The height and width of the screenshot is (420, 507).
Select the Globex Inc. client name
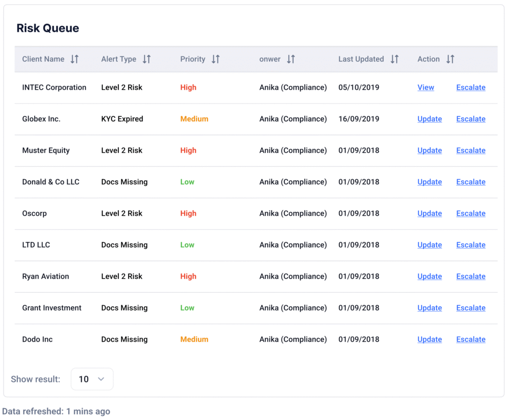(x=41, y=119)
